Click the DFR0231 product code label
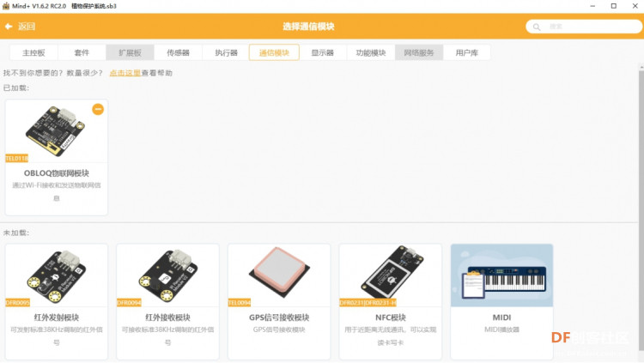This screenshot has width=644, height=363. 368,303
